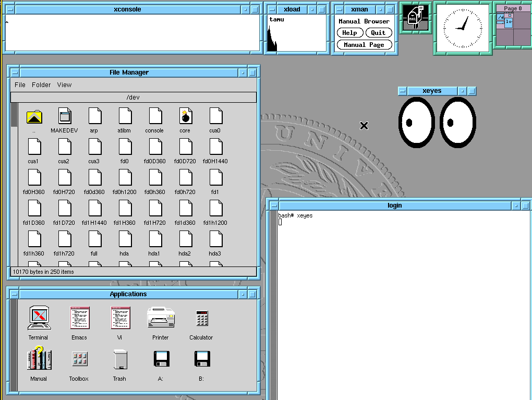Click the Trash can icon
Screen dimensions: 532x400
(120, 359)
